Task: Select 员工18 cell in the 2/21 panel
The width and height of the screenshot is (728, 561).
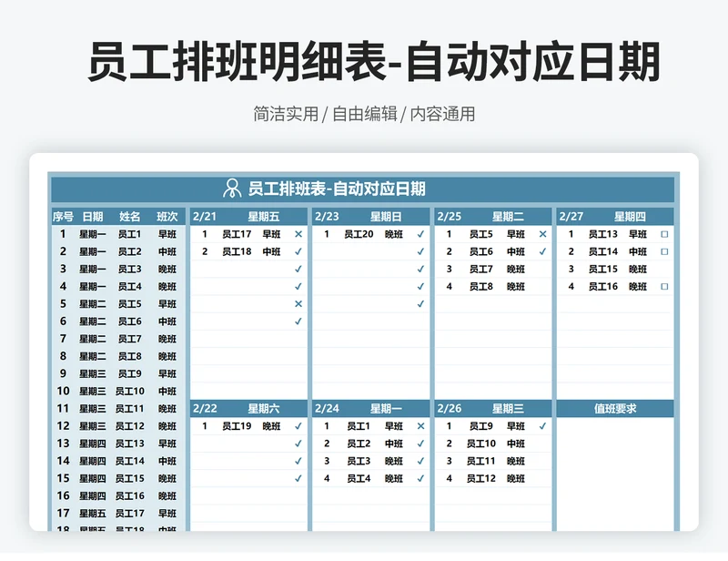Action: click(237, 251)
